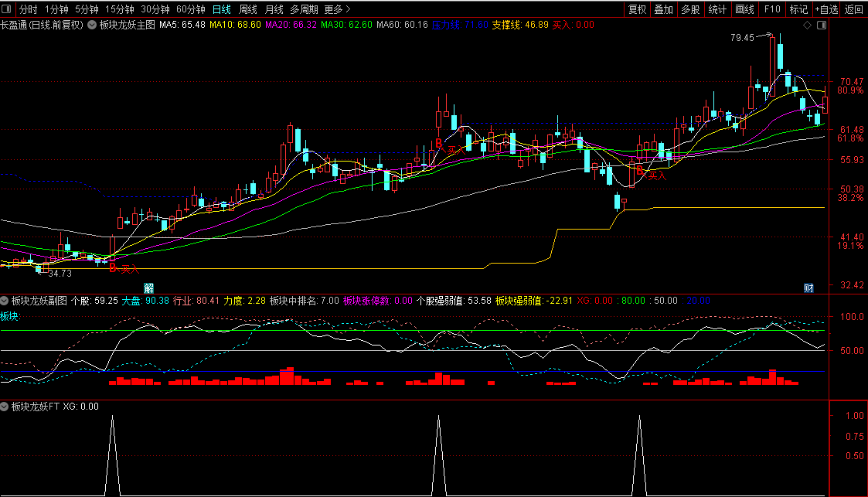
Task: Click the 力度: 2.28 value
Action: tap(245, 301)
